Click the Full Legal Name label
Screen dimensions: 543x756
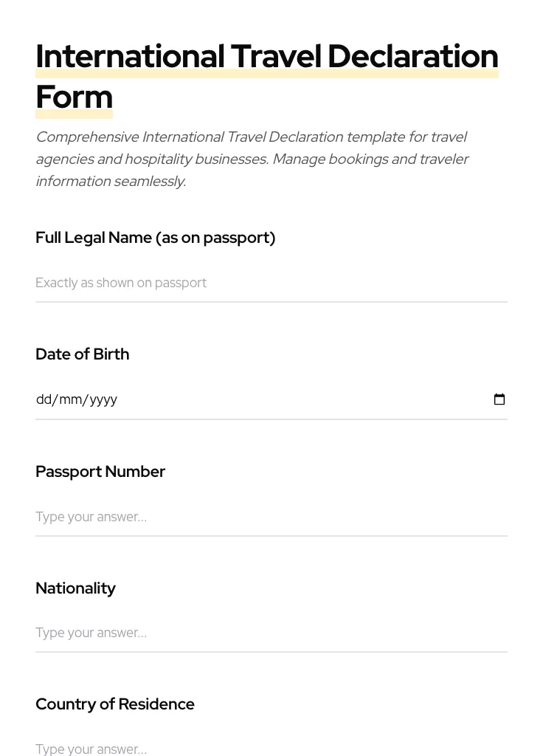[x=155, y=237]
